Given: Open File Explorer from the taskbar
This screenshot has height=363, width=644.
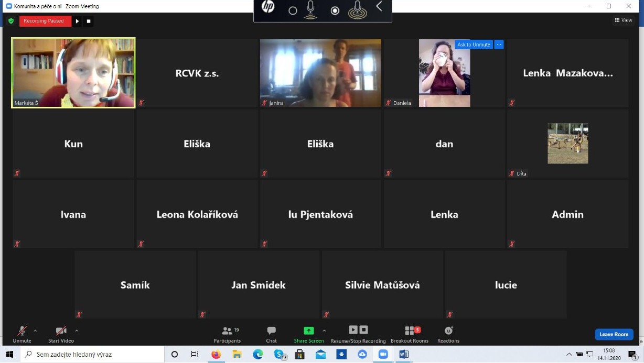Looking at the screenshot, I should click(237, 354).
